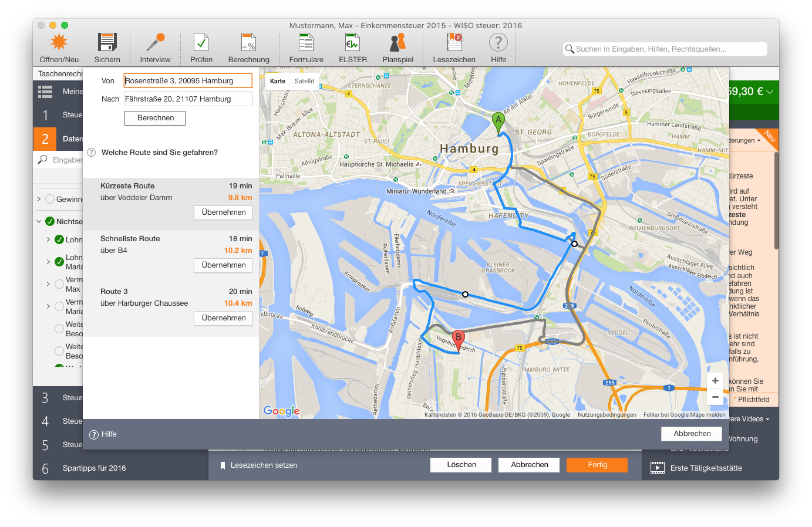Toggle the status circle beside Verm Max
The height and width of the screenshot is (527, 812).
(59, 284)
